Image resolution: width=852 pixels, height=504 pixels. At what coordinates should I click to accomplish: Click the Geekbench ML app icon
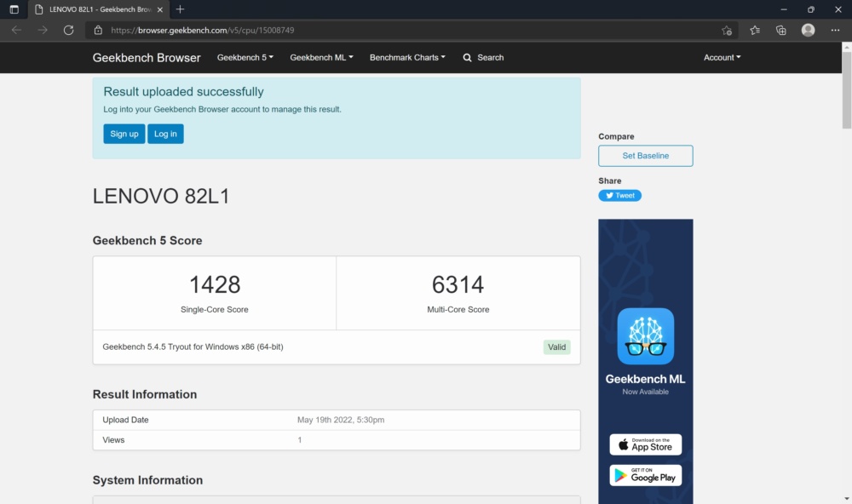[646, 336]
